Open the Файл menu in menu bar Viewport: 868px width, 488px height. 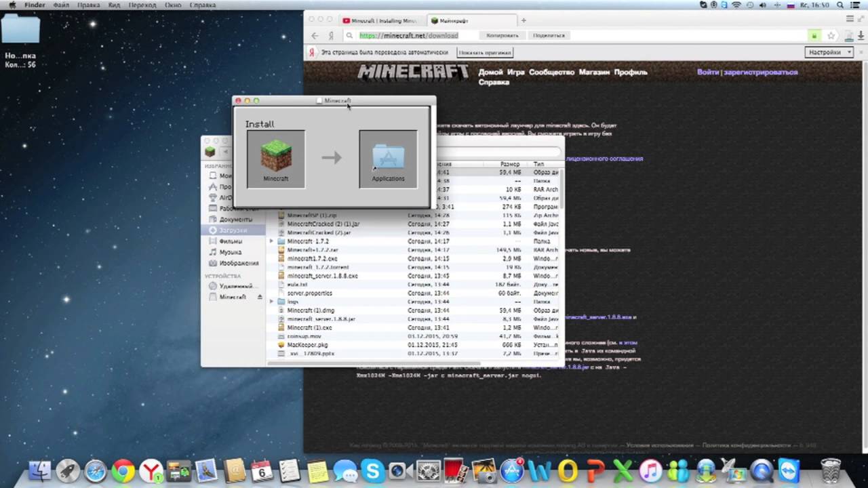(61, 5)
